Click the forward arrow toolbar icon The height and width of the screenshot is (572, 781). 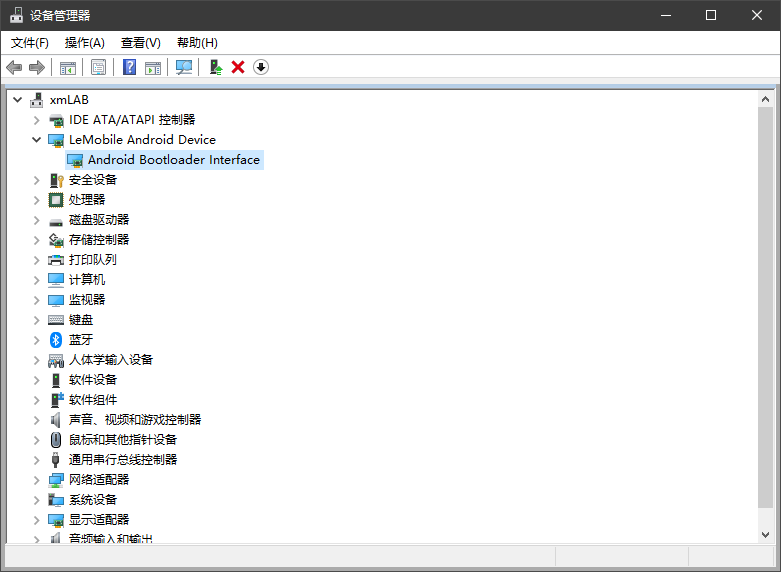37,67
